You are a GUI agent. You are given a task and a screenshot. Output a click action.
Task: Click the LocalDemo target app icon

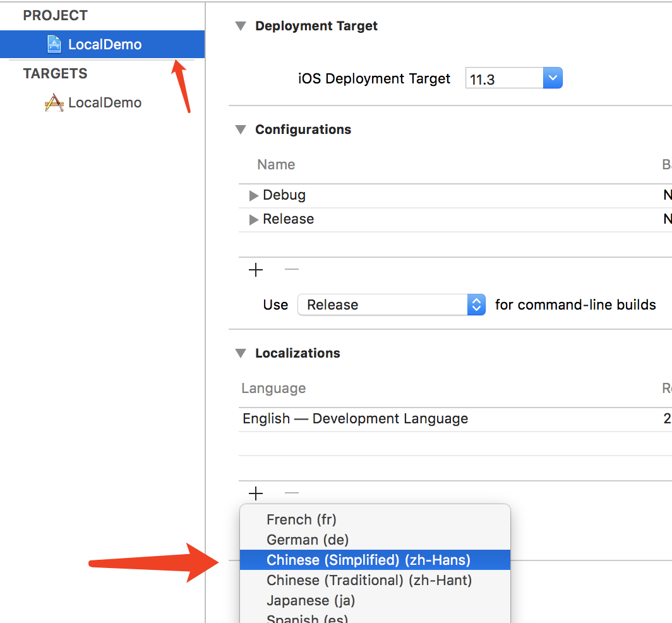click(54, 102)
